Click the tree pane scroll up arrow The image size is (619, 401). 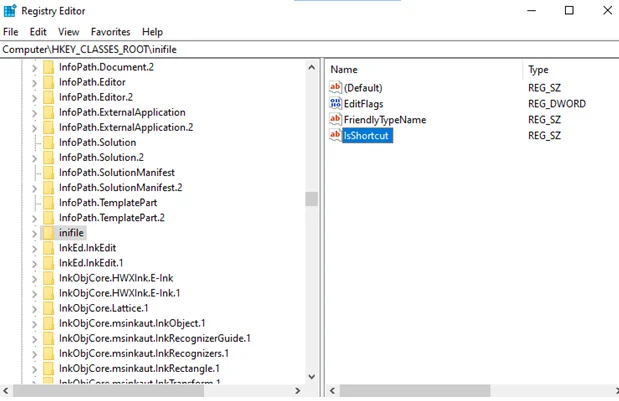311,67
